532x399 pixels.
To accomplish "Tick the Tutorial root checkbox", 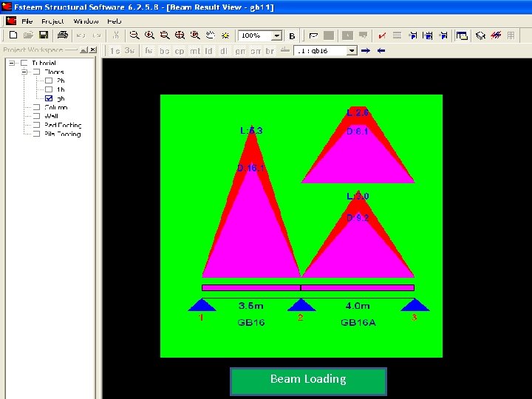I will pyautogui.click(x=24, y=63).
